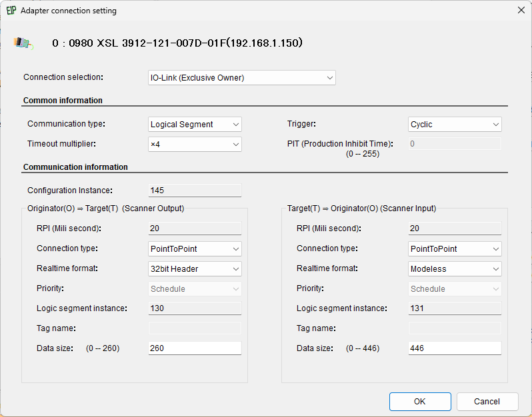Click the Connection selection label
532x417 pixels.
[x=63, y=77]
